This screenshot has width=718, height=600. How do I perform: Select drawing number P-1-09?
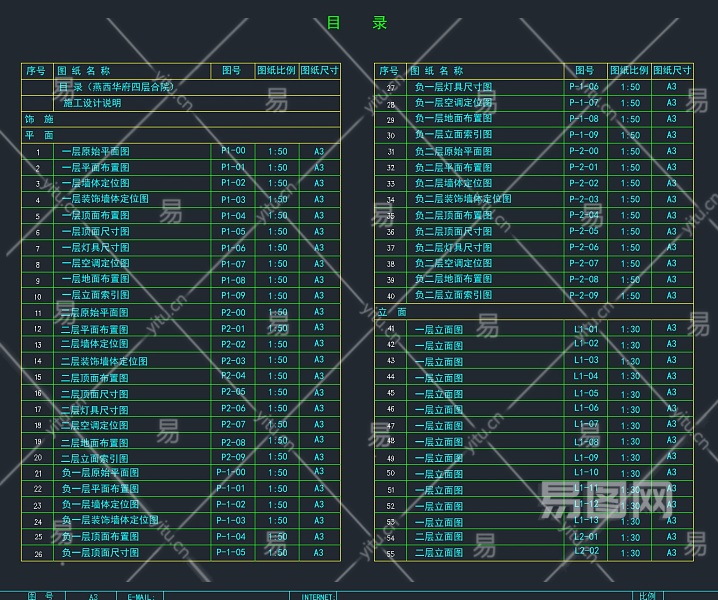tap(584, 135)
